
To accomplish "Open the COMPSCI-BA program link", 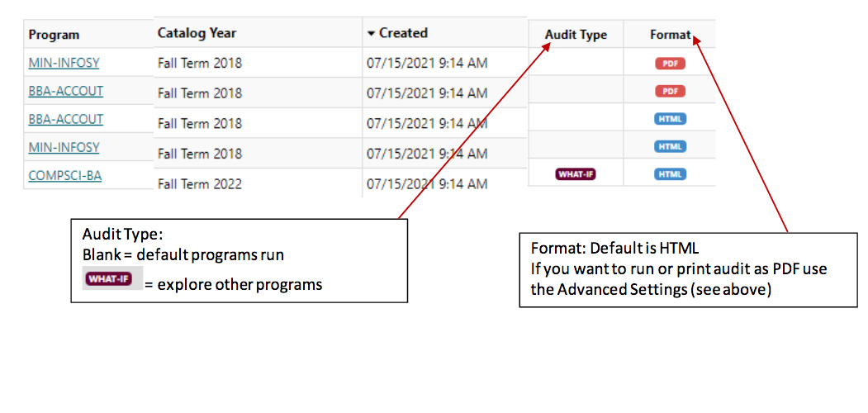I will (65, 175).
